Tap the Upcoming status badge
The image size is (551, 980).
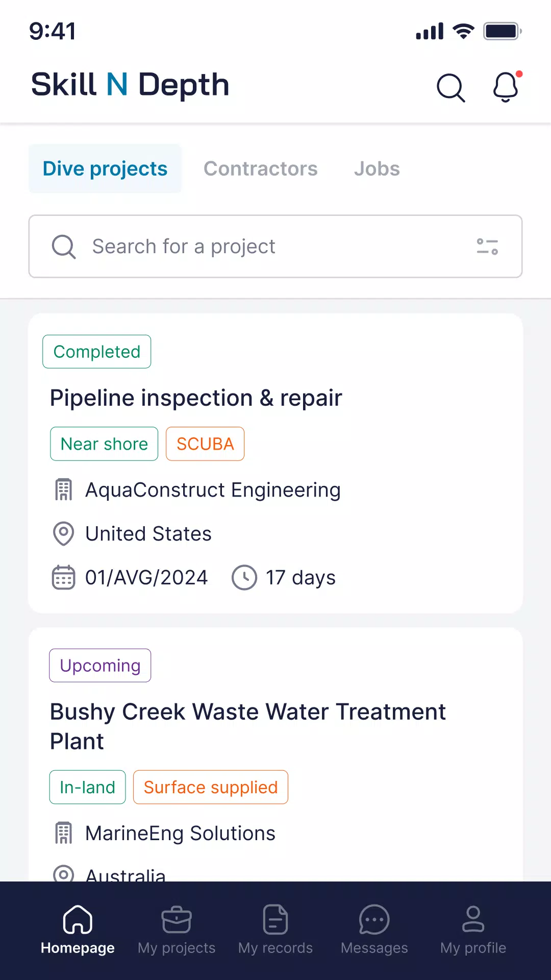(x=100, y=666)
